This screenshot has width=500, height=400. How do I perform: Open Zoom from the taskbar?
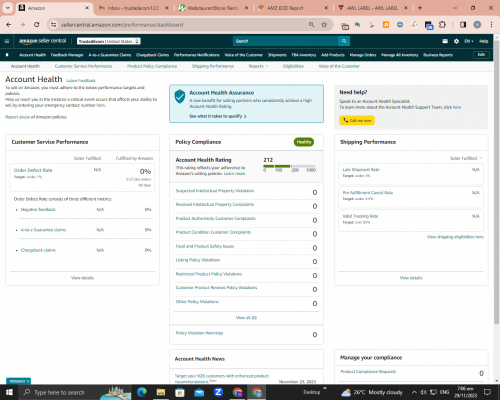click(218, 392)
